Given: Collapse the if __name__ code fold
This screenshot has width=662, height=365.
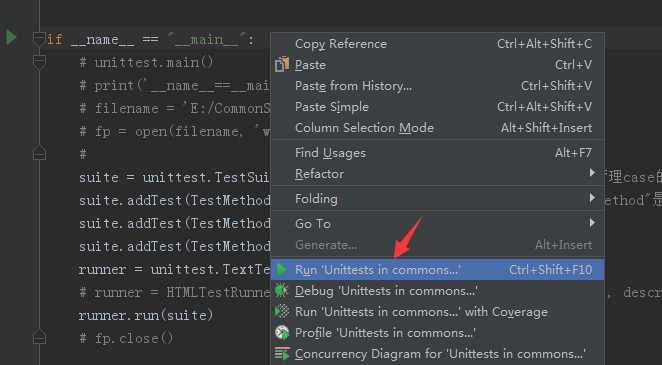Looking at the screenshot, I should (x=39, y=39).
